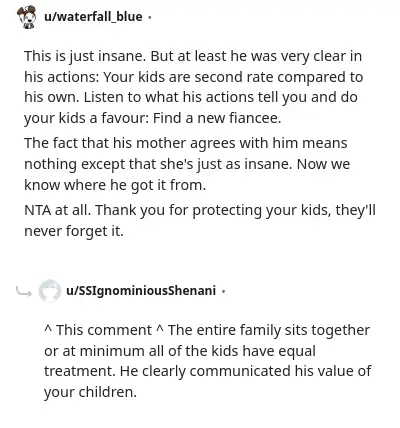This screenshot has height=428, width=400.
Task: Open waterfall_blue's avatar icon
Action: pos(27,17)
